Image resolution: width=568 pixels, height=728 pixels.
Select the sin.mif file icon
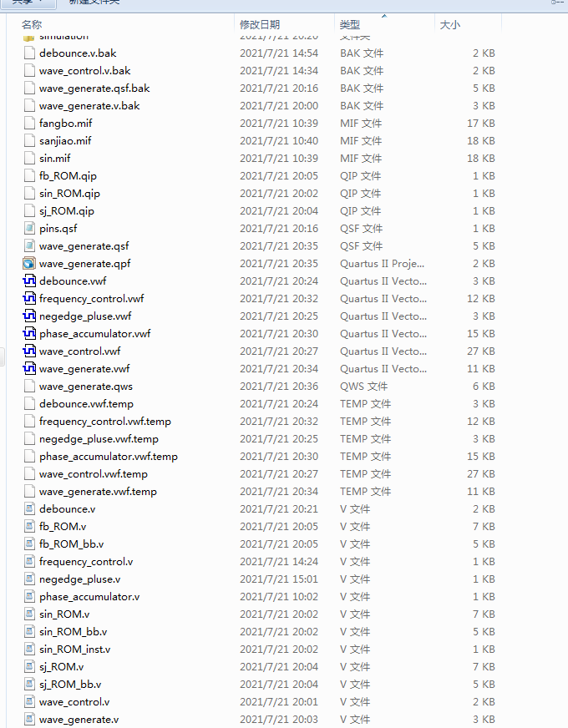coord(30,159)
